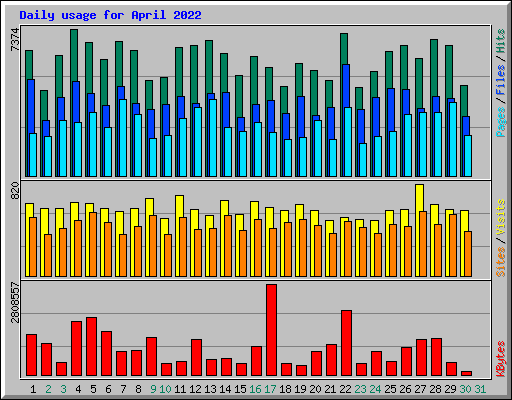Click day 27 on the x-axis
512x400 pixels.
[420, 389]
